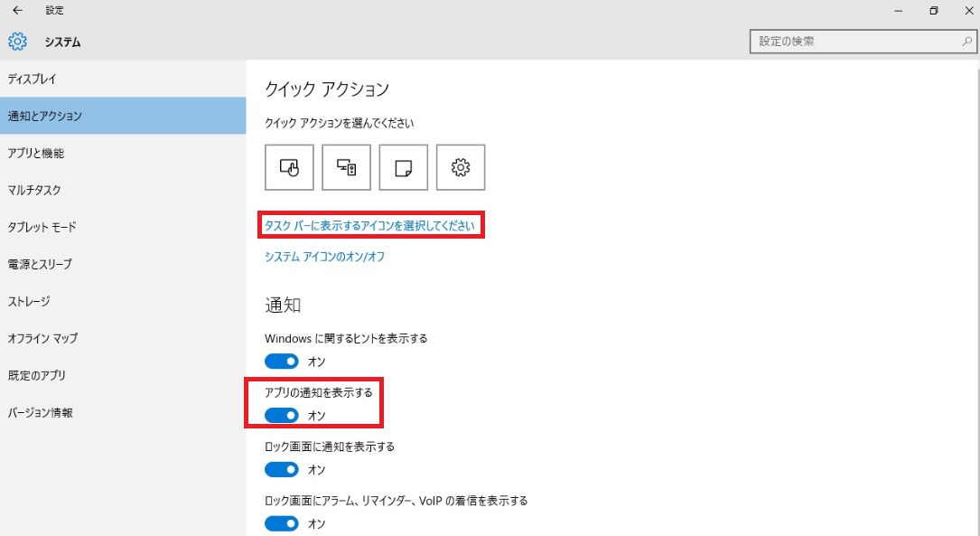Disable lock screen alarms and VoIP toggle

[281, 523]
